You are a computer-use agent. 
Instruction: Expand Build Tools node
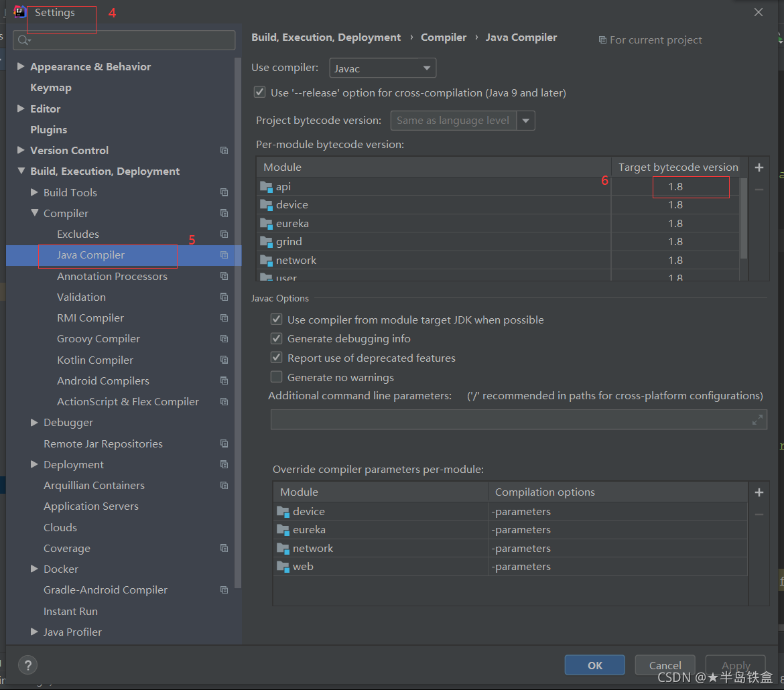34,192
